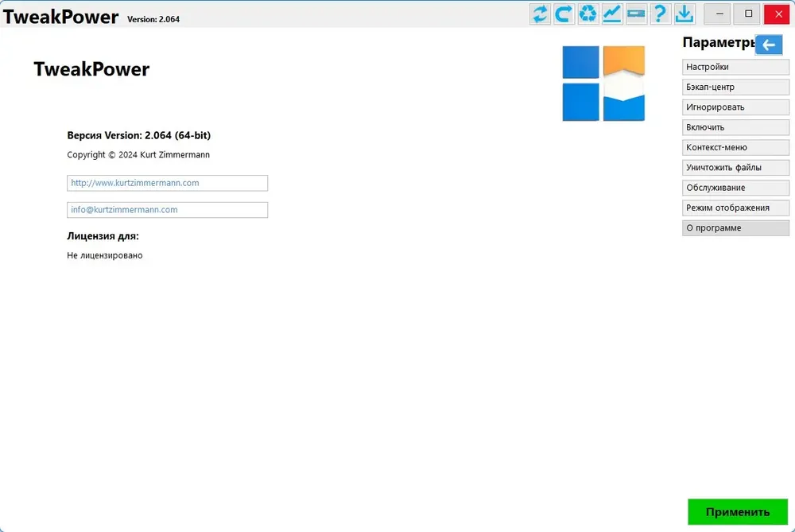The image size is (795, 532).
Task: Click the two-arrow sync icon in toolbar
Action: point(540,14)
